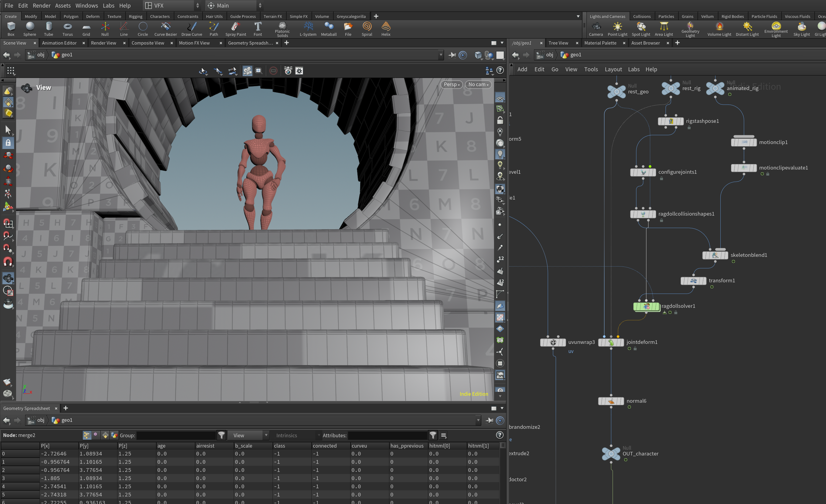Toggle viewport lock selection tool
Screen dimensions: 826x504
tap(8, 143)
